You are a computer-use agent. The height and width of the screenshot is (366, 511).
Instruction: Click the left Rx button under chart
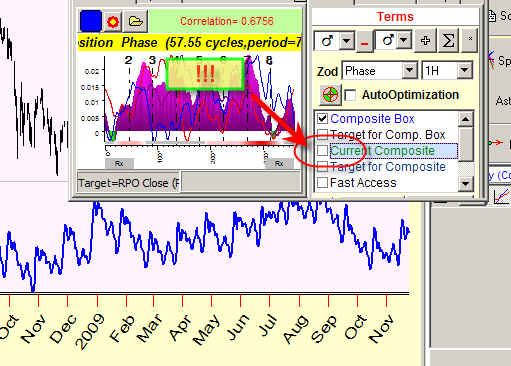(119, 164)
